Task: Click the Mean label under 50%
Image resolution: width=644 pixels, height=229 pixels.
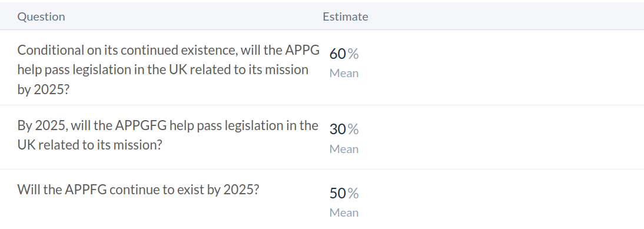Action: click(x=344, y=213)
